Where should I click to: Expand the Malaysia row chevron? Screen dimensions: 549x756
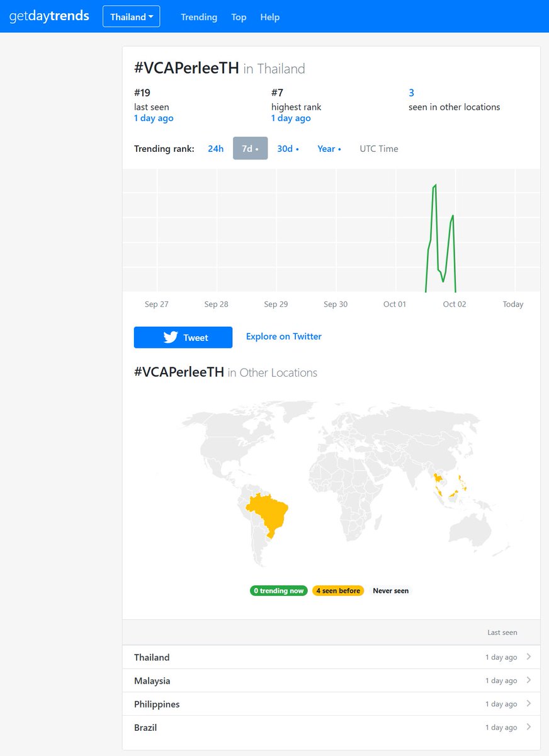point(529,680)
